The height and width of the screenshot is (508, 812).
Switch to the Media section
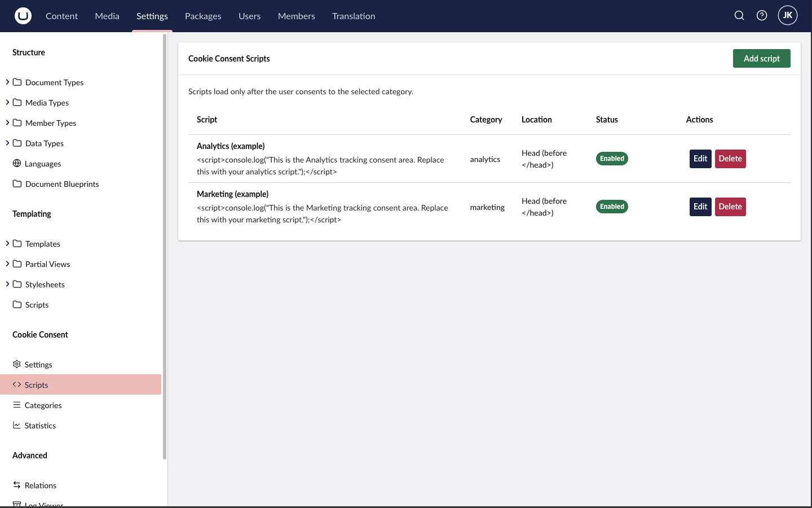[107, 16]
